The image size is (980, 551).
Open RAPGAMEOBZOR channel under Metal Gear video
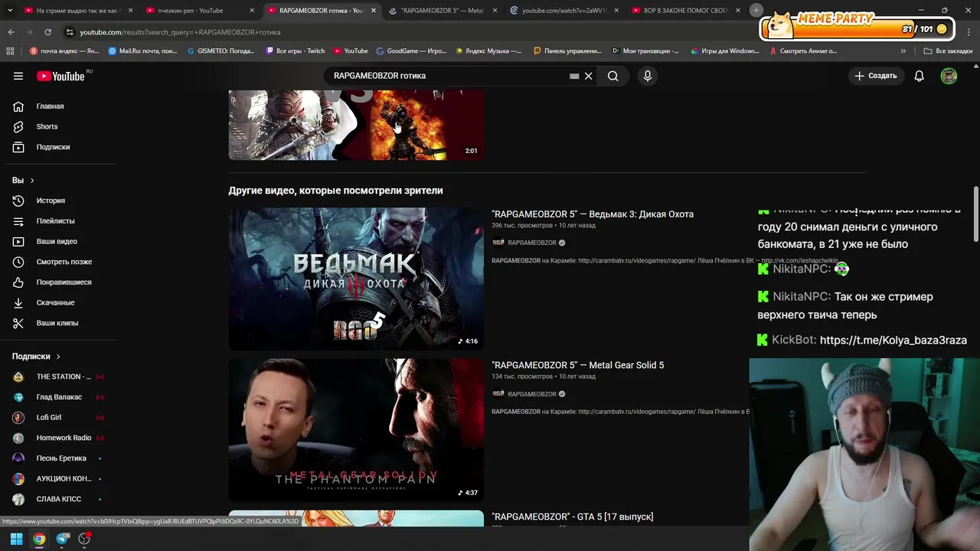pyautogui.click(x=532, y=394)
